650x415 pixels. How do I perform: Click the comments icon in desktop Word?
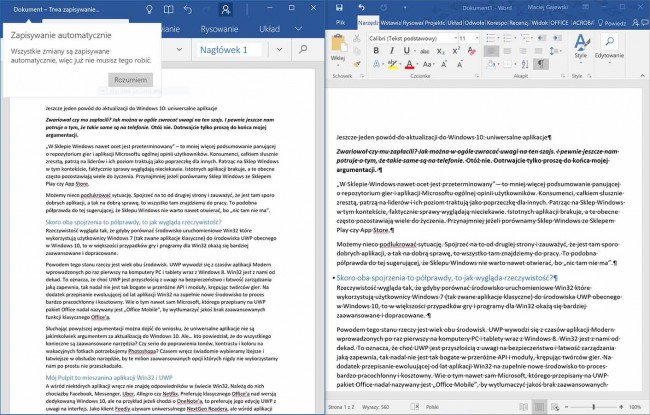645,23
